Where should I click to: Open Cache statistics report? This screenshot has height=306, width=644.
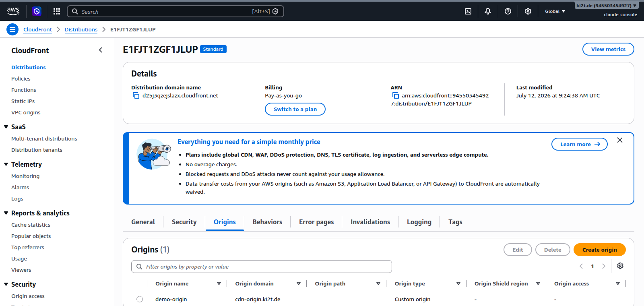point(31,225)
